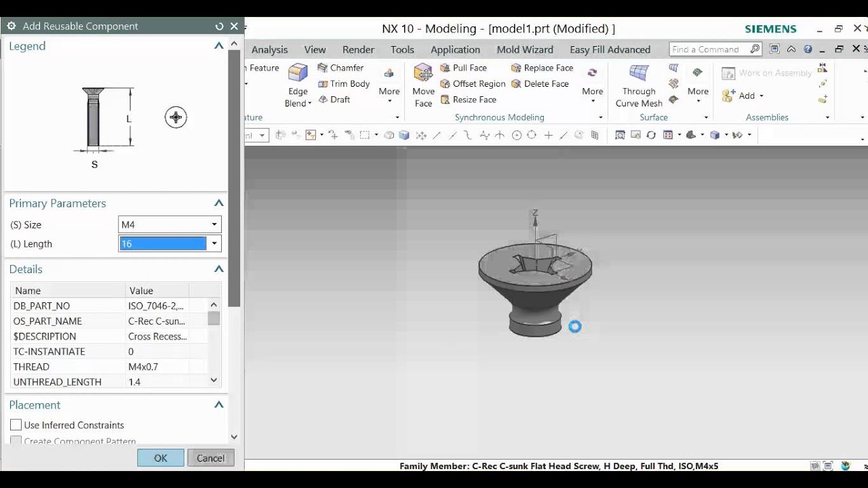
Task: Select the OS_PART_NAME row in Details
Action: coord(108,321)
